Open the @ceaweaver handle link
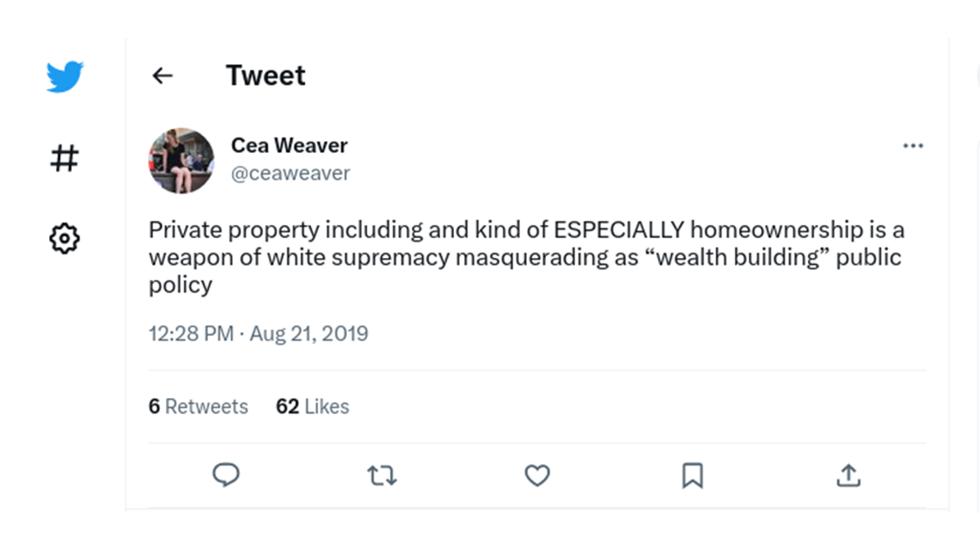 [x=291, y=173]
